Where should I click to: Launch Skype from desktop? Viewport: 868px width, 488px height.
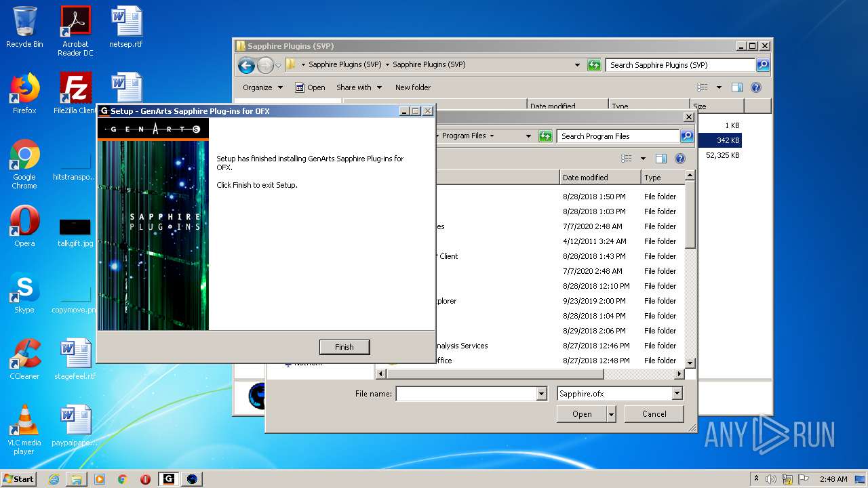click(x=24, y=293)
